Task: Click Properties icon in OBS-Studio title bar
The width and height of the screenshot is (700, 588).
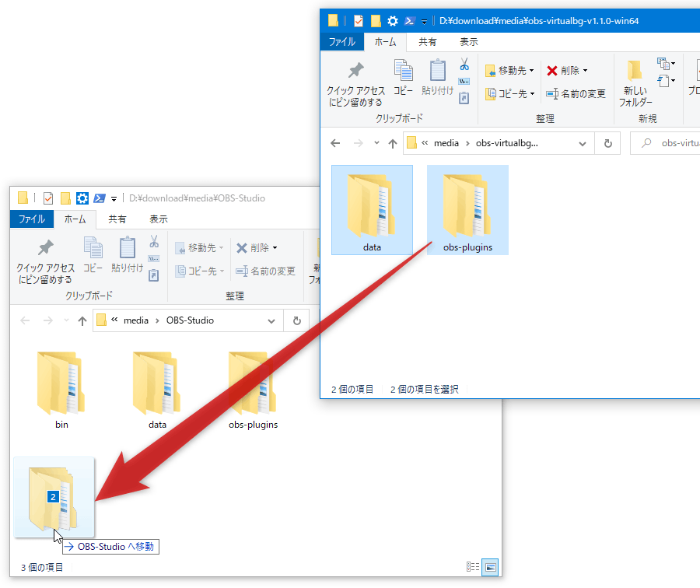Action: [x=47, y=198]
